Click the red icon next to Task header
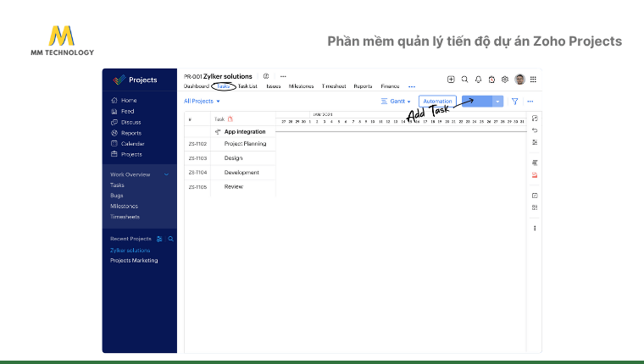 pos(230,119)
